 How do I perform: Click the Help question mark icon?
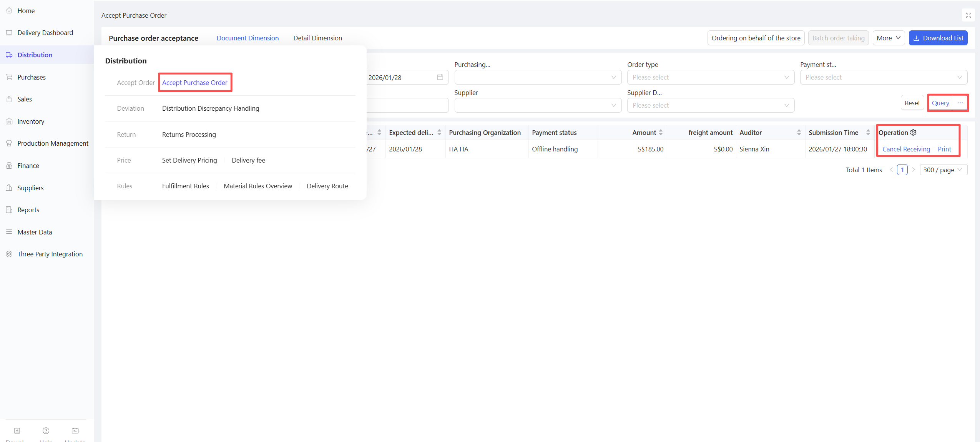coord(46,431)
